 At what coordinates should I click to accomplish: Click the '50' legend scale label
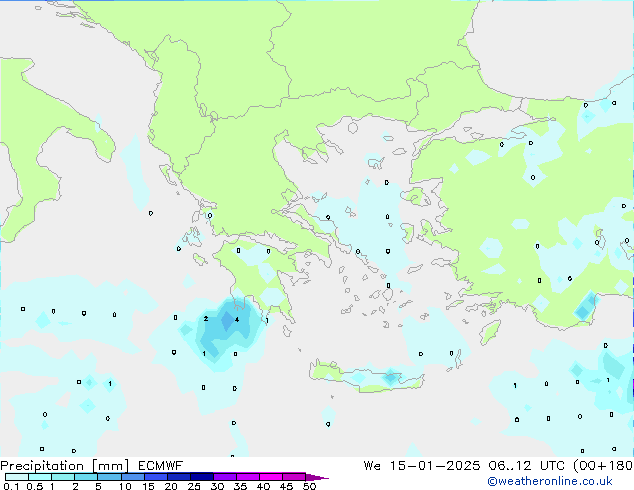[x=309, y=486]
